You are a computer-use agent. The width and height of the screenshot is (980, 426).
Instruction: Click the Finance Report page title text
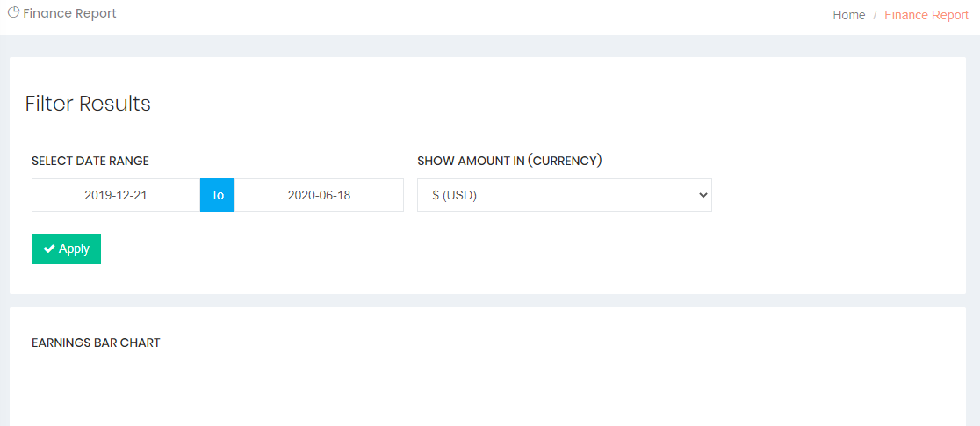point(69,13)
